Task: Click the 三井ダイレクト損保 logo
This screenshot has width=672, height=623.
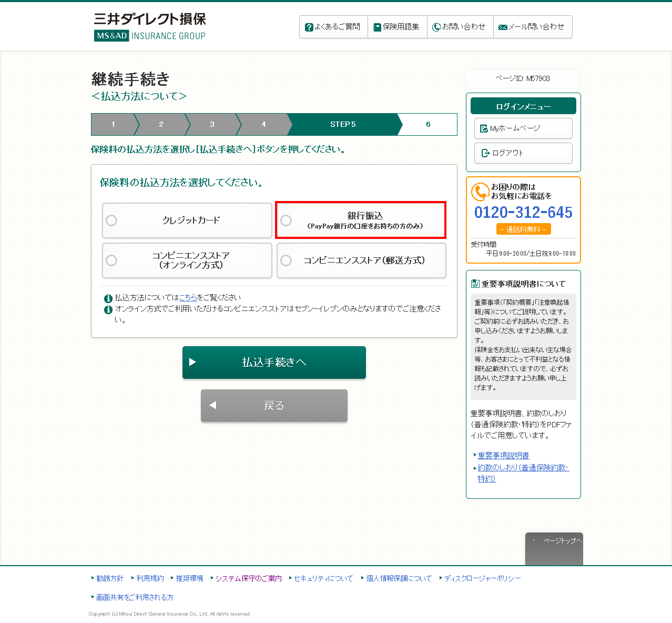Action: pos(150,27)
